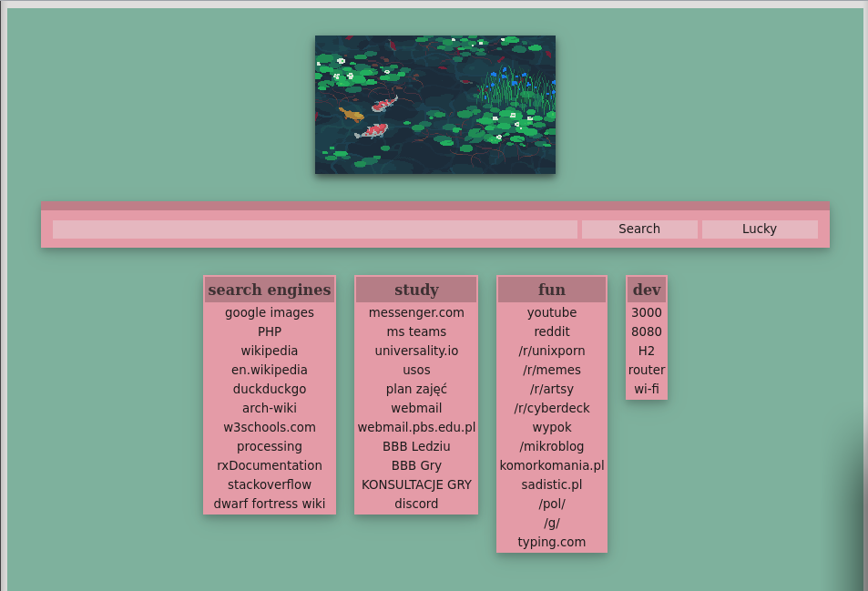This screenshot has width=868, height=591.
Task: Click inside the search input field
Action: [x=315, y=229]
